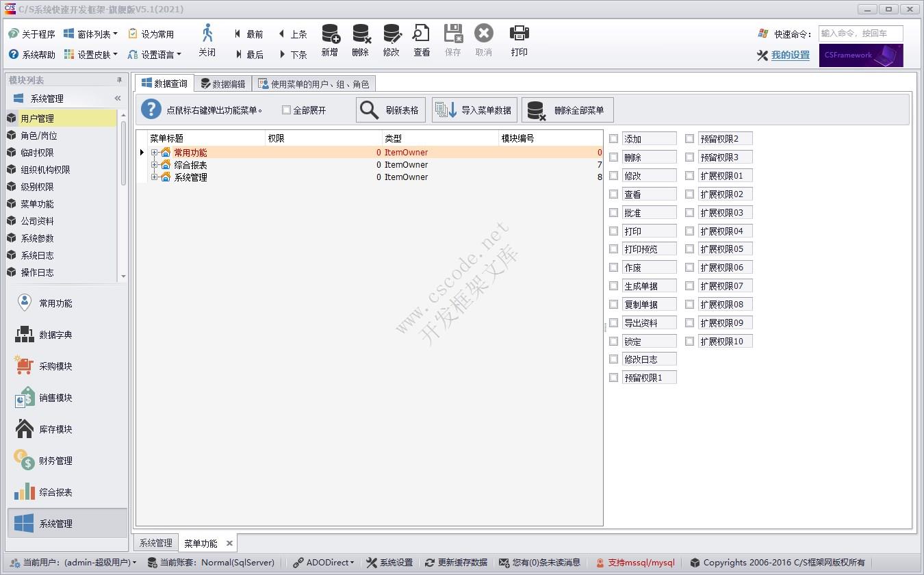Click the 修改 (Edit) toolbar icon
This screenshot has width=924, height=575.
coord(392,34)
